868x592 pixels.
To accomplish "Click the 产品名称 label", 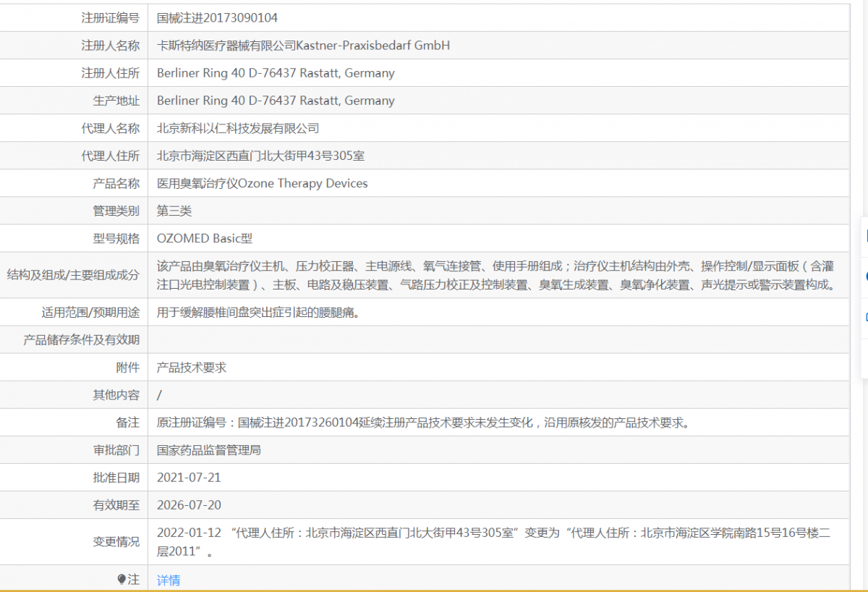I will (x=116, y=183).
